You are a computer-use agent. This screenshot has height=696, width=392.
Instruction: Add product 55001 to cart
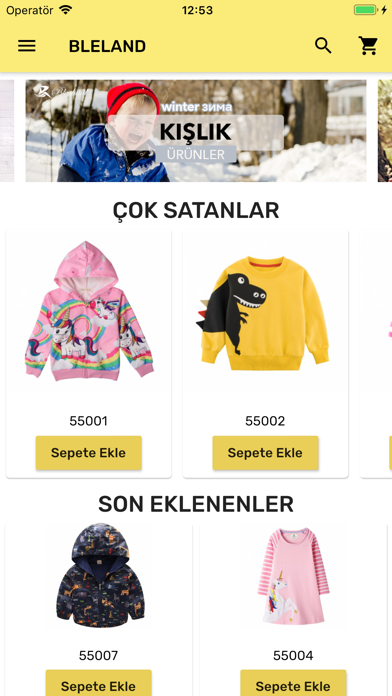click(89, 453)
